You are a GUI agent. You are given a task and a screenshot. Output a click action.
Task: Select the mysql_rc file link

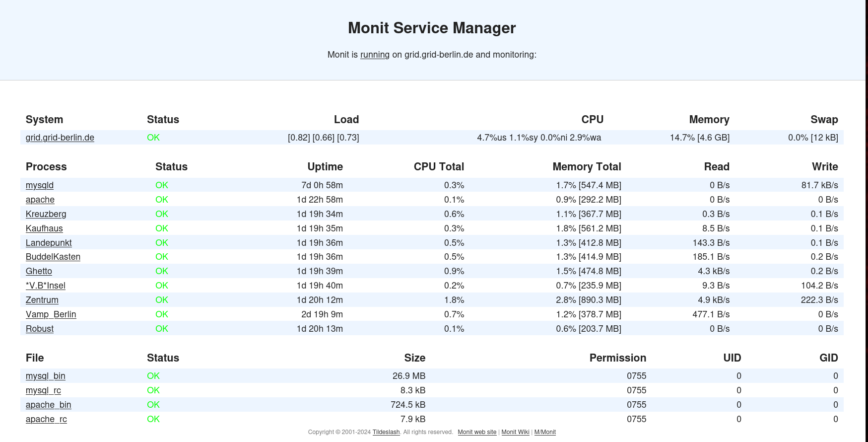pos(43,390)
